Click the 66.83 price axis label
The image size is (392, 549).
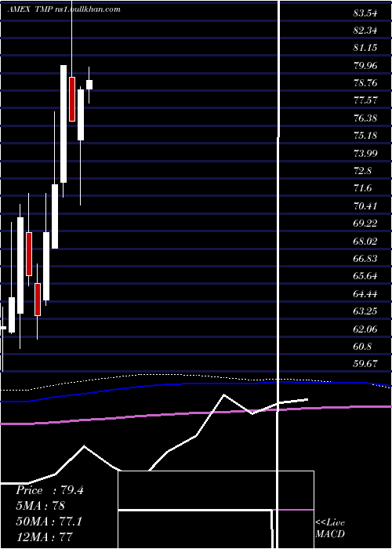click(365, 259)
